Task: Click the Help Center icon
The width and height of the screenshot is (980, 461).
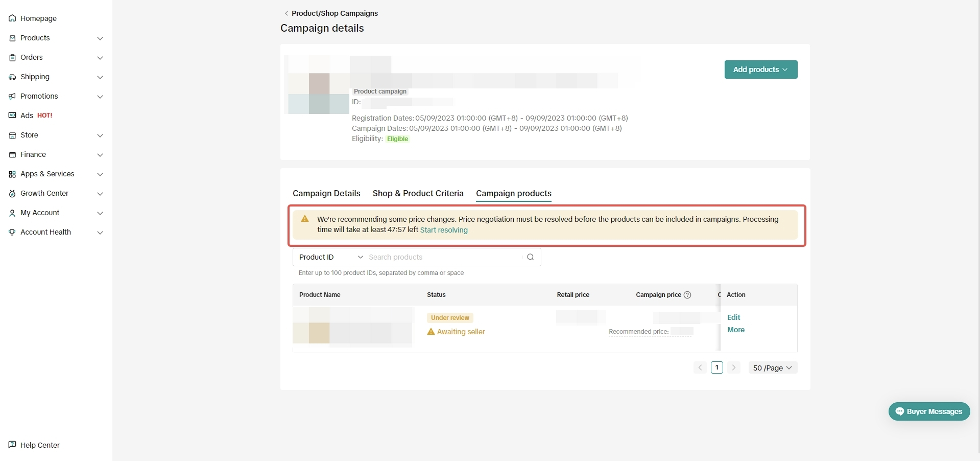Action: click(x=12, y=445)
